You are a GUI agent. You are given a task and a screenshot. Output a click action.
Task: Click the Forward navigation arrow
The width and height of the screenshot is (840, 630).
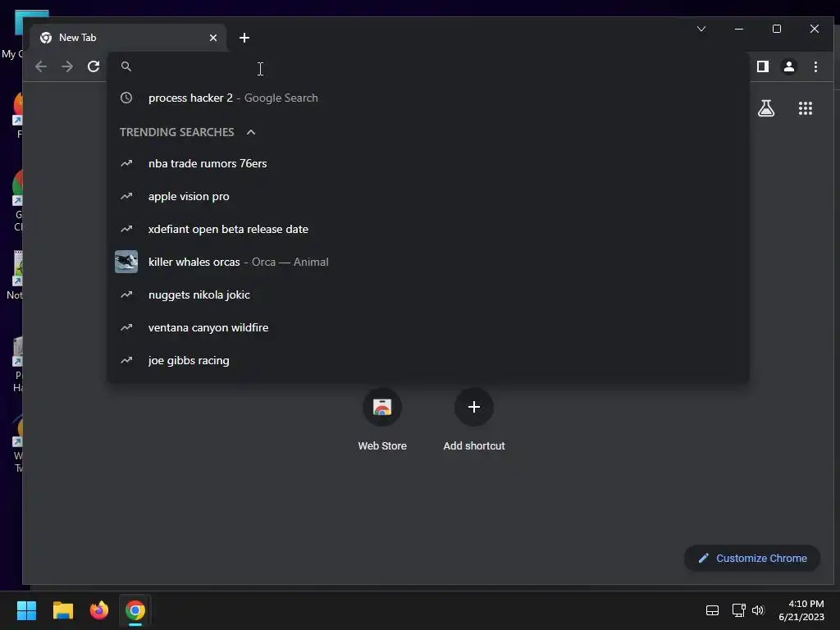(x=67, y=66)
